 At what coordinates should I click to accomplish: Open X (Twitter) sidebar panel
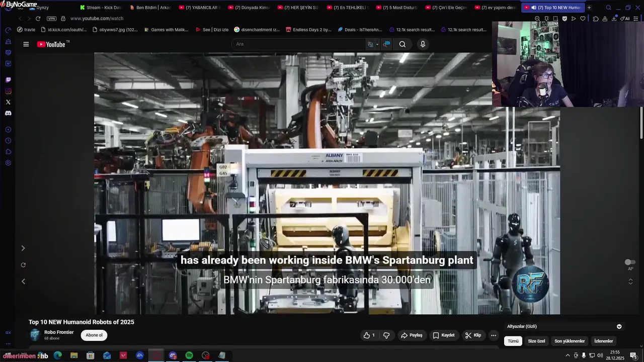click(8, 102)
